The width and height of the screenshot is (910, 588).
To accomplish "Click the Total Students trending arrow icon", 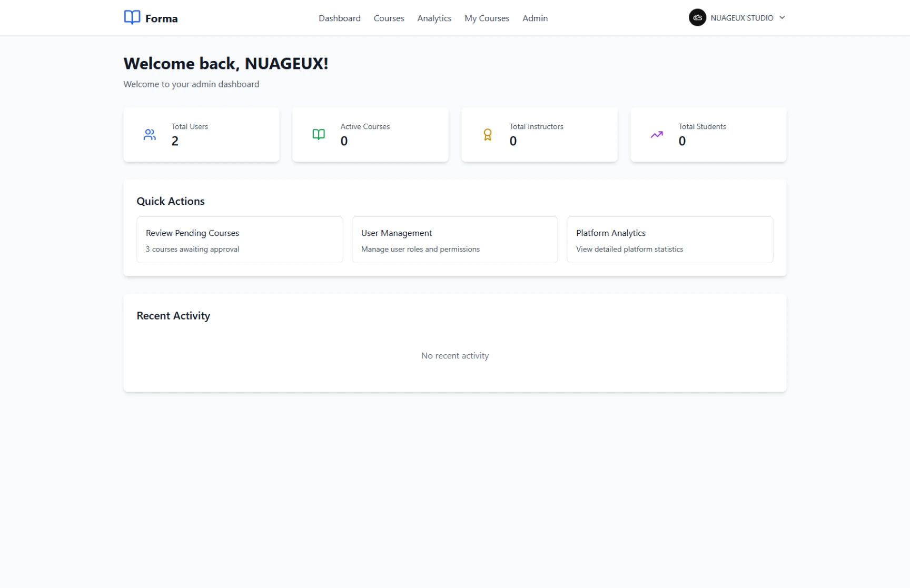I will point(657,135).
